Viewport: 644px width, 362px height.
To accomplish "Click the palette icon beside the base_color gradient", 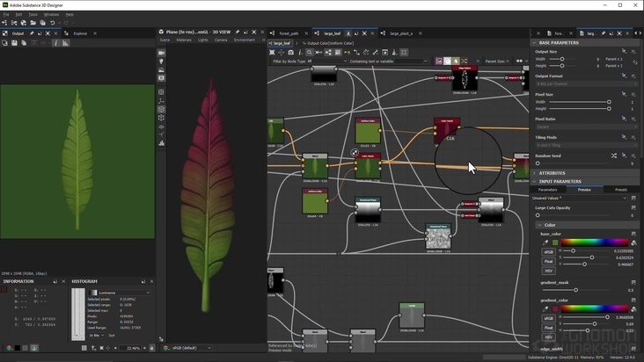I will click(633, 243).
